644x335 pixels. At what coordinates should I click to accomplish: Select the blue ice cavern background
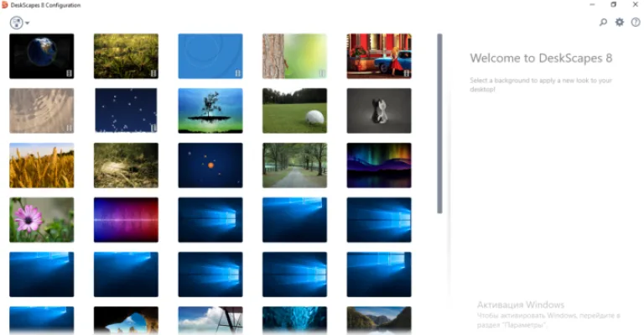point(295,320)
